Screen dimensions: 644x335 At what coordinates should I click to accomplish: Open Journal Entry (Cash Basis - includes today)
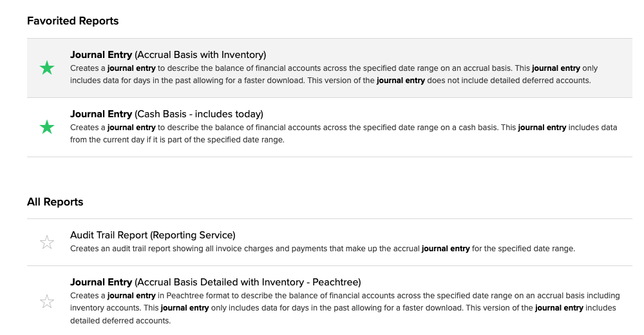166,114
